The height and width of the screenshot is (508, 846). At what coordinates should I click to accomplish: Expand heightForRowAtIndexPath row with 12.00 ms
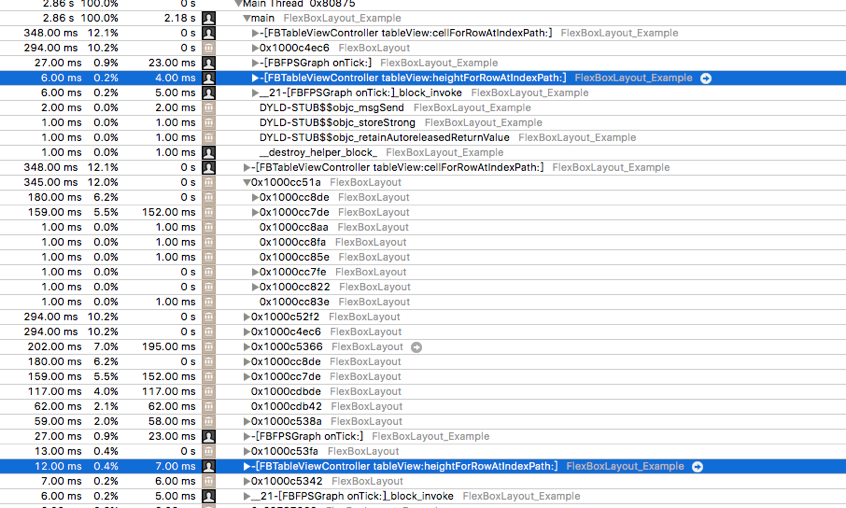247,466
